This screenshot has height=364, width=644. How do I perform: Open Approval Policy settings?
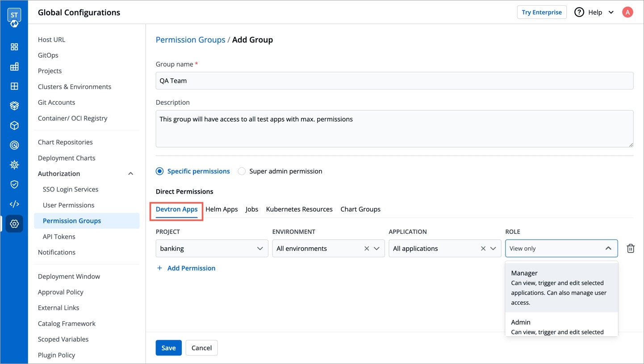pos(61,292)
